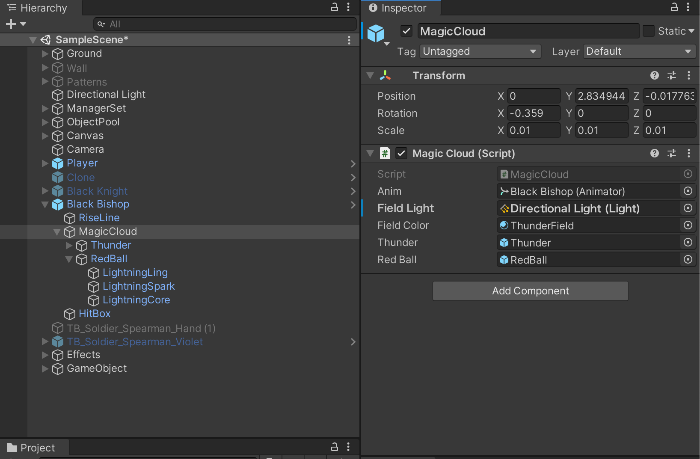
Task: Open Black Bishop prefab arrow
Action: pyautogui.click(x=353, y=205)
